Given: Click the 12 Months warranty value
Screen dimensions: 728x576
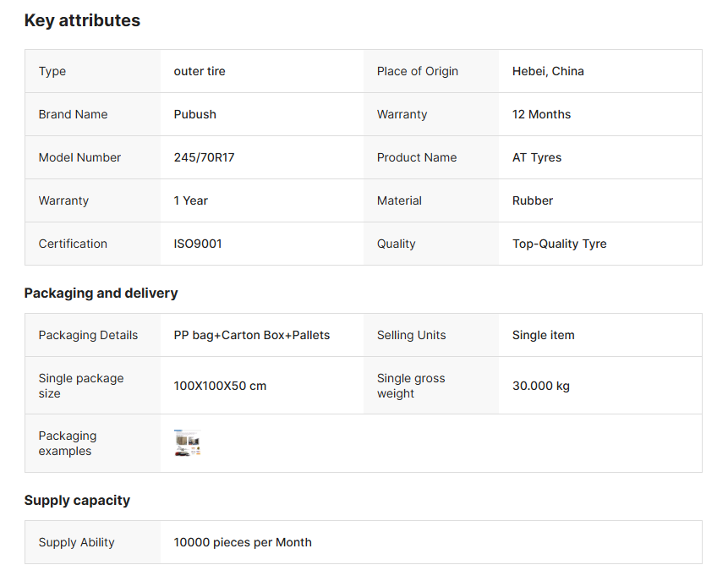Looking at the screenshot, I should [541, 114].
